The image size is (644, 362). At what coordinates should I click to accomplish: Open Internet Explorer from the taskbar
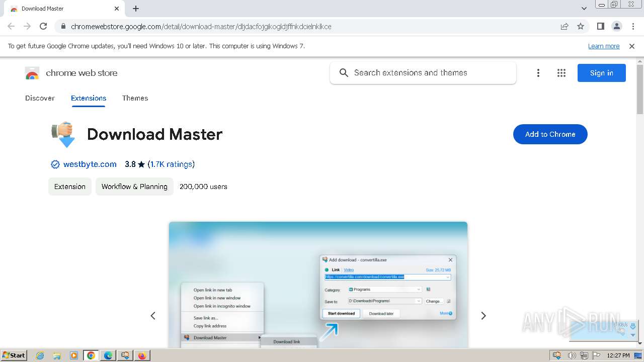[40, 355]
